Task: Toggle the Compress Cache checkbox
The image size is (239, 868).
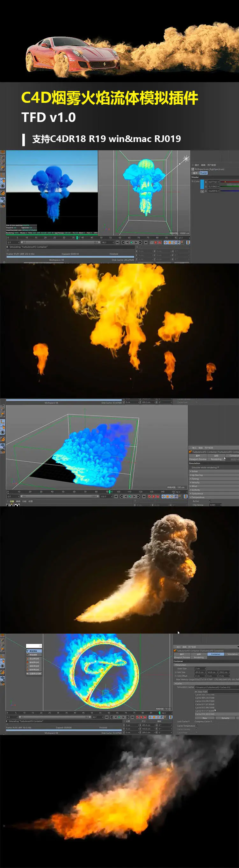Action: pyautogui.click(x=211, y=722)
